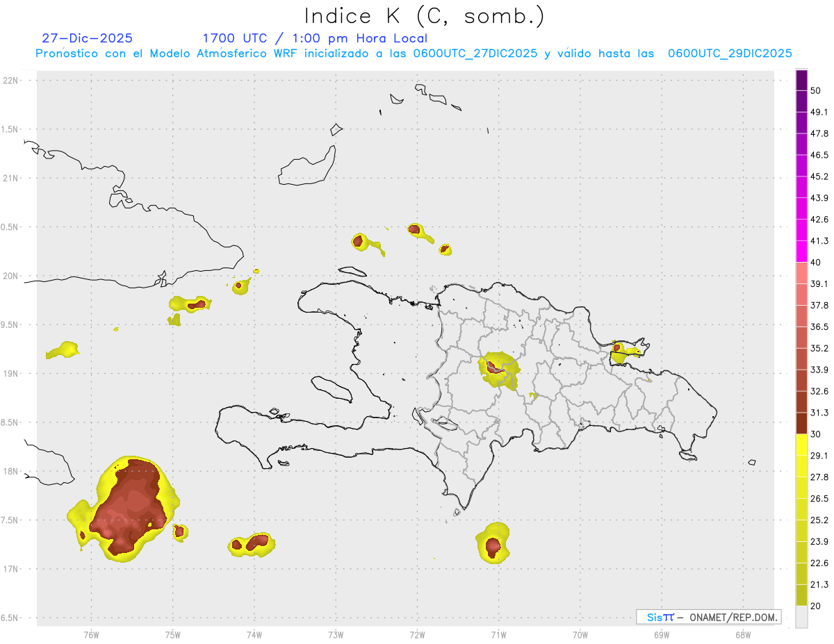Screen dimensions: 834x644
Task: Click the '72W' longitude label
Action: point(417,635)
